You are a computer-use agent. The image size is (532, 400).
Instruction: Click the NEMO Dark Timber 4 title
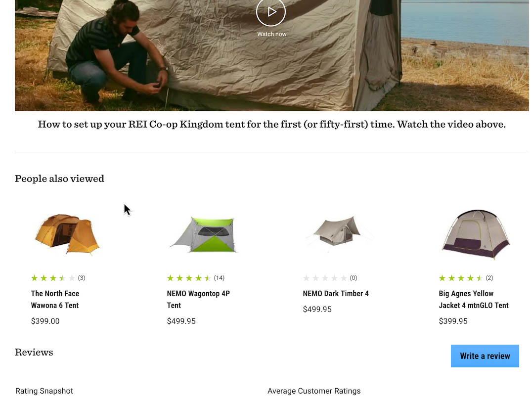click(336, 293)
